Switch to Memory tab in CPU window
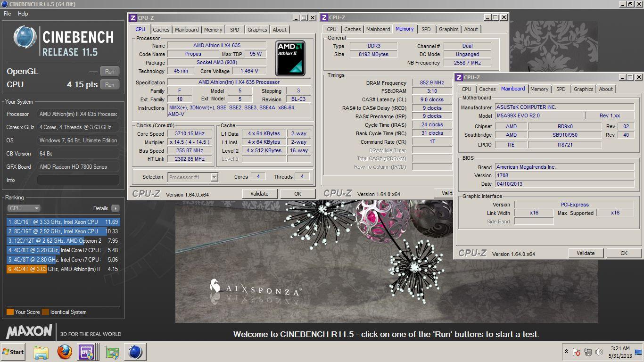The height and width of the screenshot is (362, 644). tap(213, 30)
